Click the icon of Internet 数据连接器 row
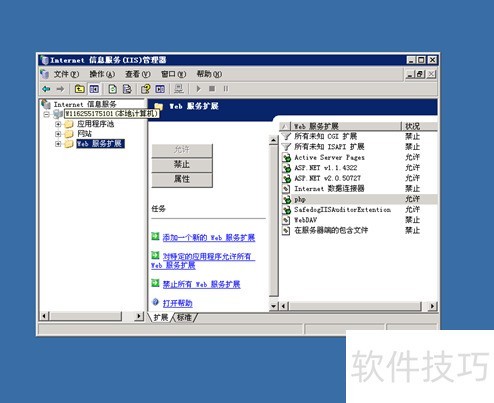The height and width of the screenshot is (403, 494). 286,189
